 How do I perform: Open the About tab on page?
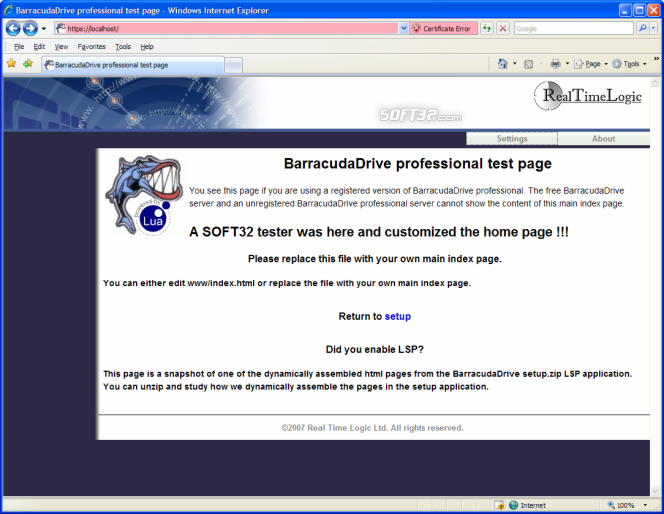coord(603,138)
